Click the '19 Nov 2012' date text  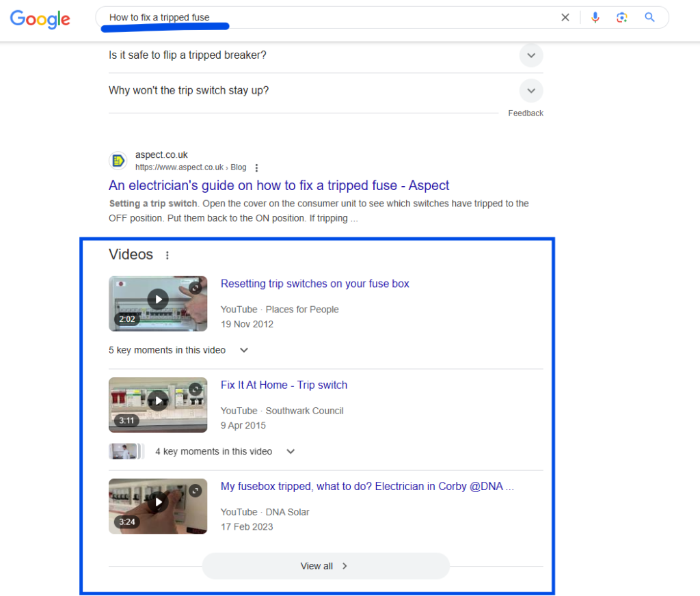(247, 324)
